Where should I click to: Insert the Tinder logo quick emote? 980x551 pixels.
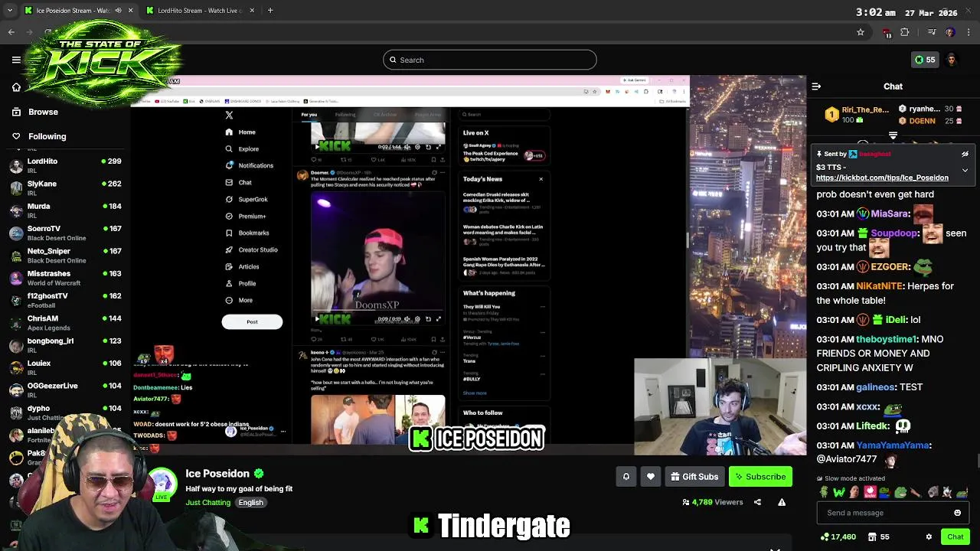870,492
